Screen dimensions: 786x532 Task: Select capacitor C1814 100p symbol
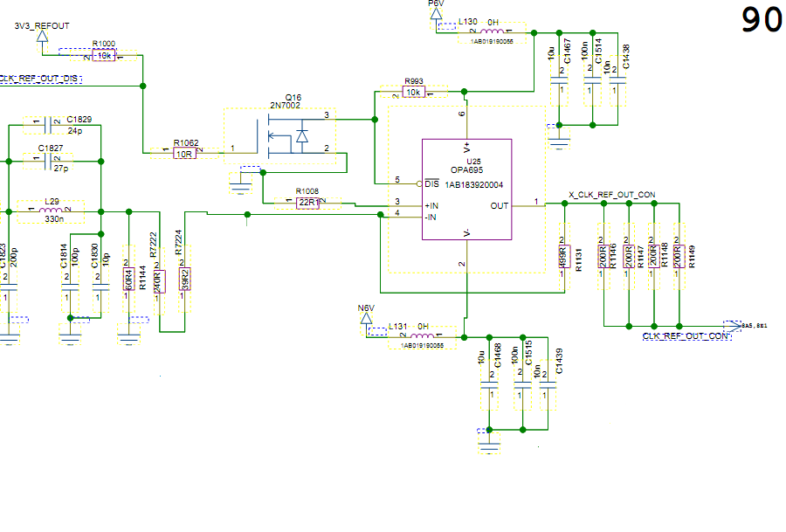[x=70, y=287]
